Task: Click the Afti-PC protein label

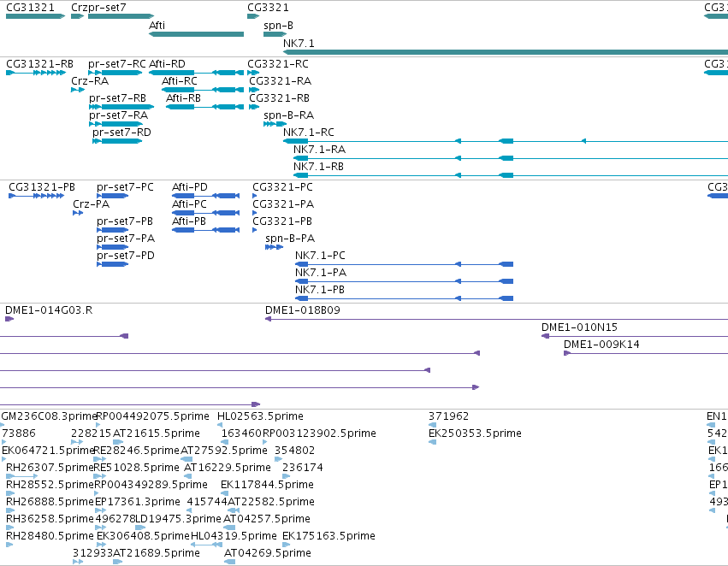Action: click(189, 204)
